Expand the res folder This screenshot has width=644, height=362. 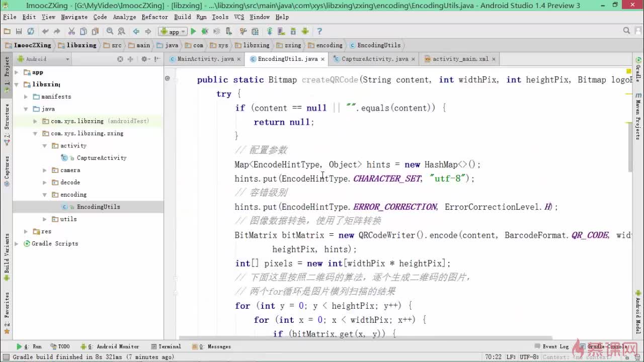[x=26, y=231]
